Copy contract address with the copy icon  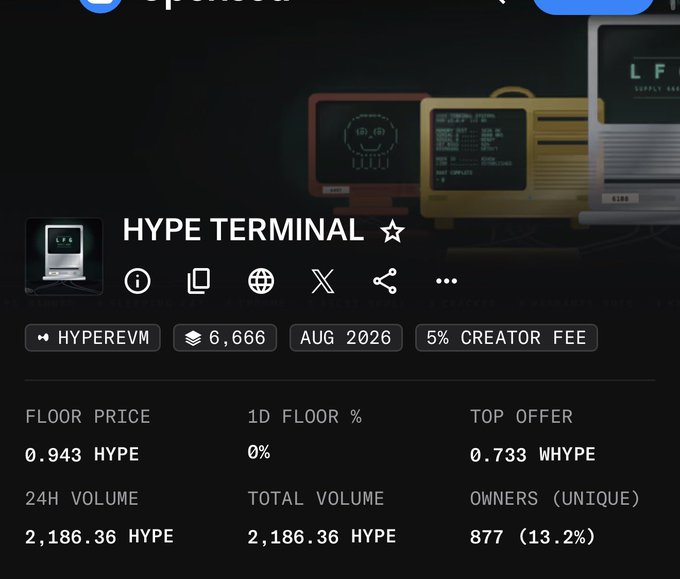[199, 281]
